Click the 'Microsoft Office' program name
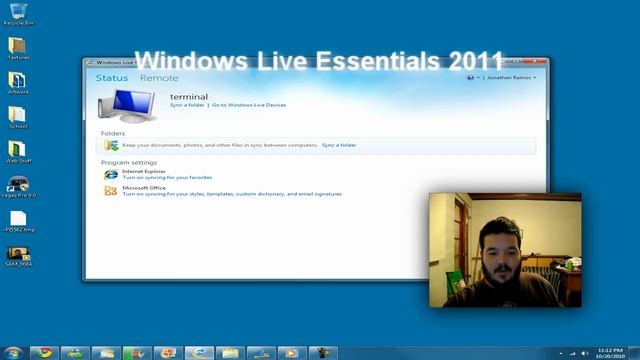This screenshot has height=360, width=640. tap(144, 188)
